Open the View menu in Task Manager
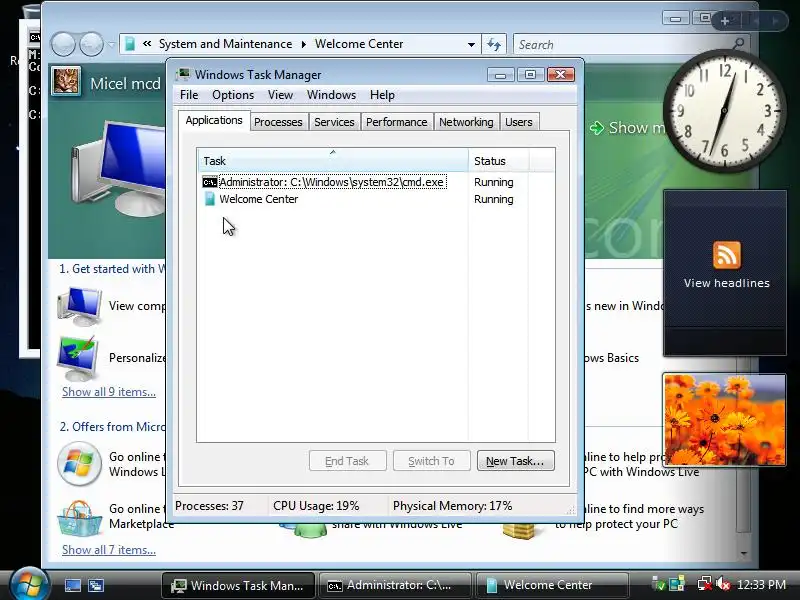This screenshot has height=600, width=800. coord(280,95)
